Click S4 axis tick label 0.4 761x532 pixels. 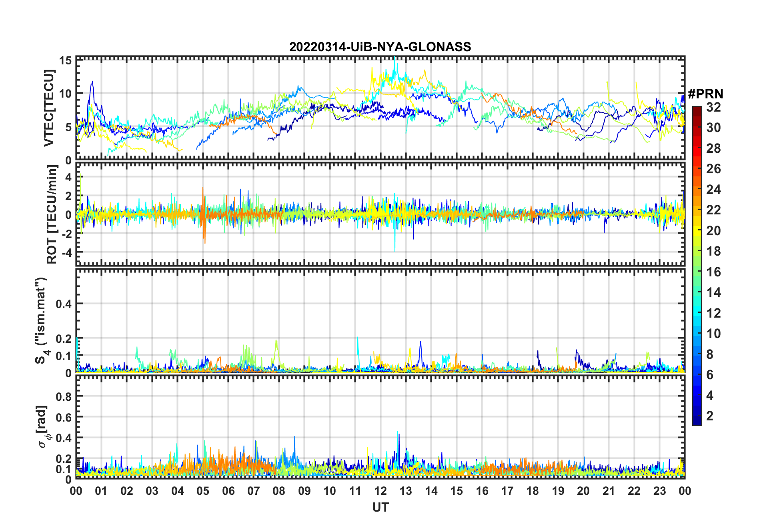[64, 304]
